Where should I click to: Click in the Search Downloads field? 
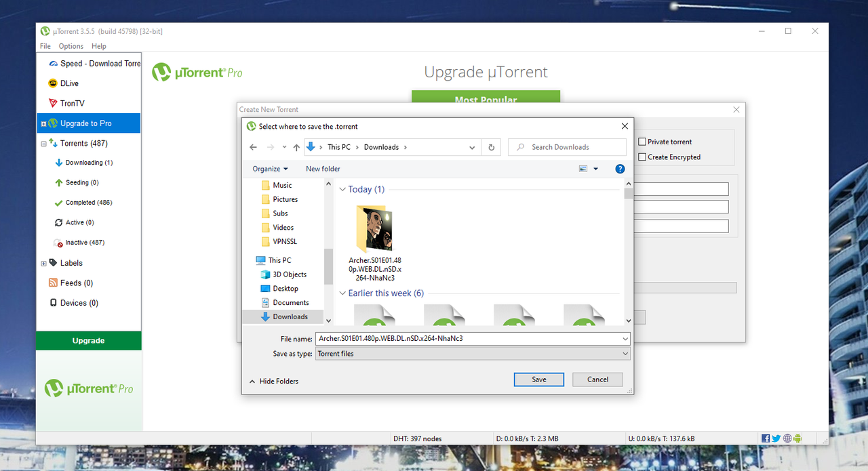567,147
